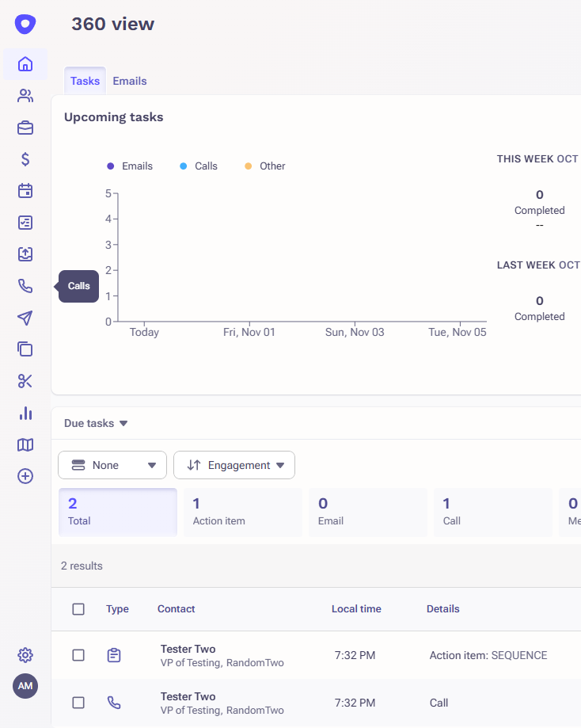Click the "Fri, Nov 01" axis label
581x728 pixels.
[x=249, y=332]
